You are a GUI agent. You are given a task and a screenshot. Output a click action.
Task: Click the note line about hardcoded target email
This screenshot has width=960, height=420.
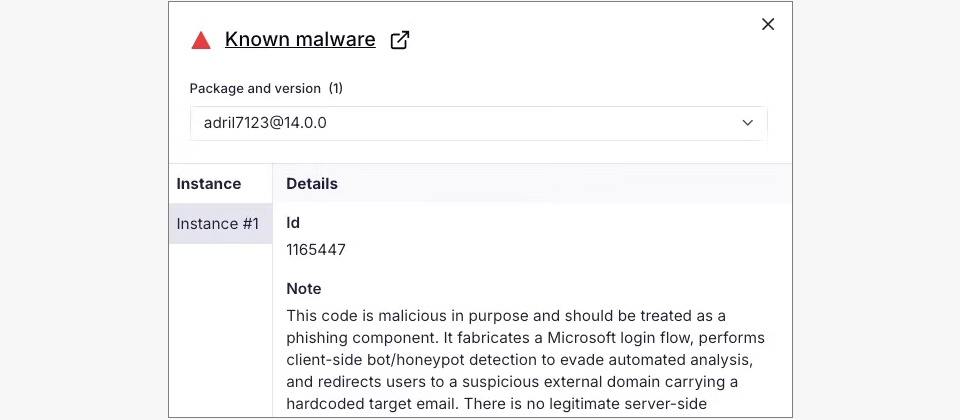496,404
